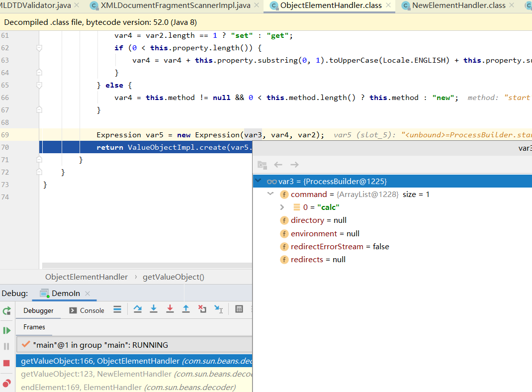Switch to the Console tab

coord(87,310)
